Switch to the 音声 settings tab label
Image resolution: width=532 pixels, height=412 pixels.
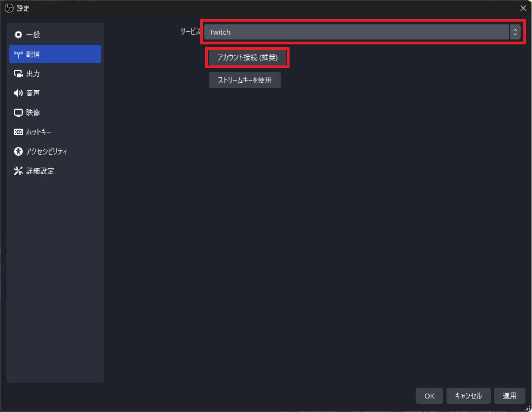click(33, 93)
